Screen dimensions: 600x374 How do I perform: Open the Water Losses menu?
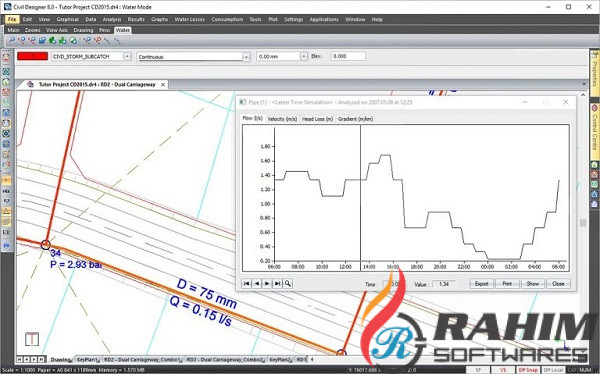(190, 19)
